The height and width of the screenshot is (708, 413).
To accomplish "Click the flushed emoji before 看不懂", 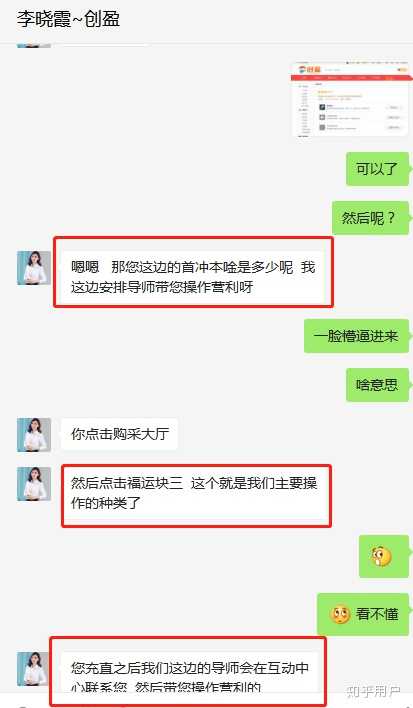I will pyautogui.click(x=340, y=615).
